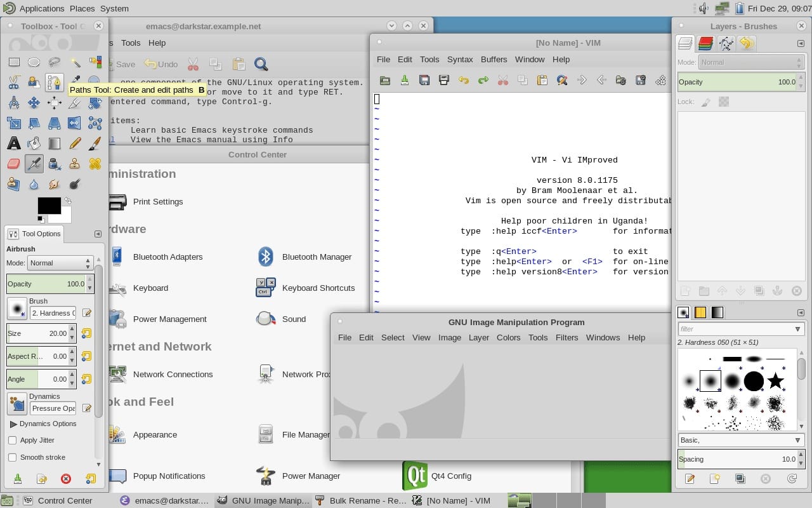Toggle the Lock alpha channel checkerboard icon
This screenshot has height=508, width=812.
click(724, 102)
